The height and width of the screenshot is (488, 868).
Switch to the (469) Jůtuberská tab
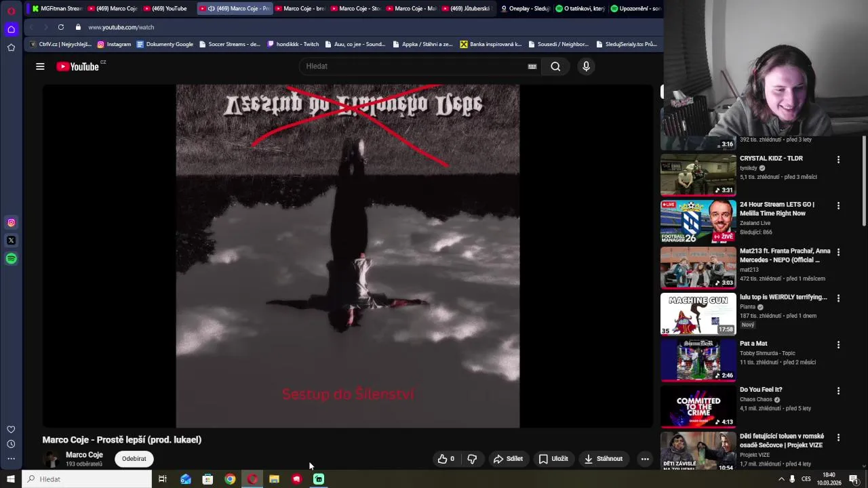(468, 9)
